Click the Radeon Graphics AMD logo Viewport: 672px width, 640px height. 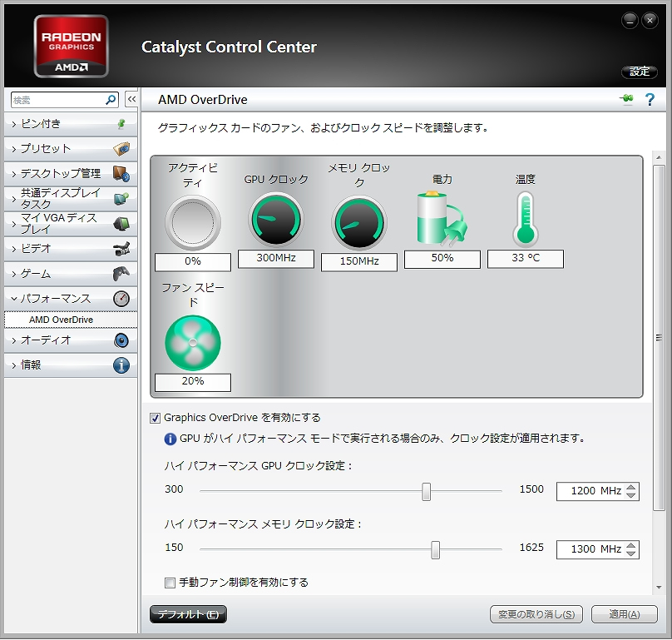pos(72,47)
